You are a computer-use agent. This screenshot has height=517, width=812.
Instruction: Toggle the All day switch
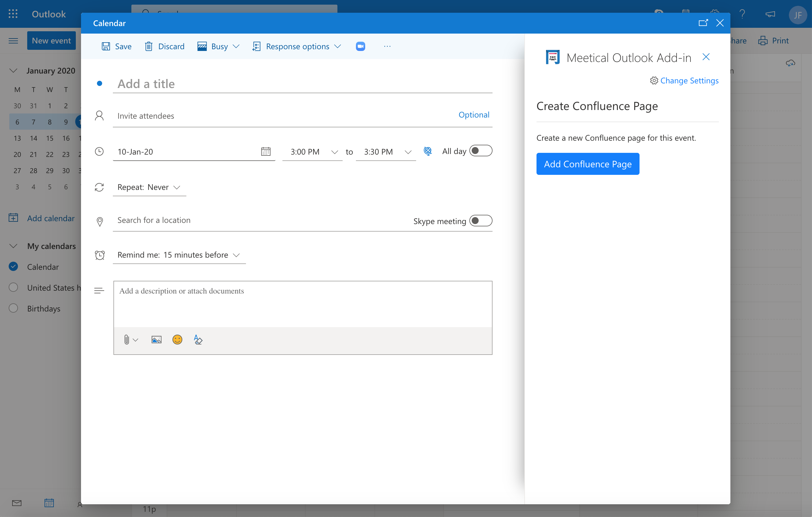pyautogui.click(x=481, y=151)
